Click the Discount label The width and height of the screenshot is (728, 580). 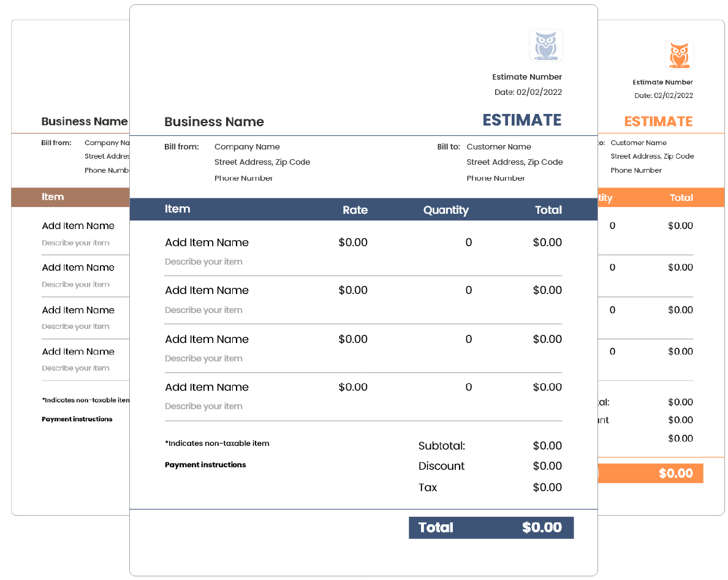click(x=441, y=466)
